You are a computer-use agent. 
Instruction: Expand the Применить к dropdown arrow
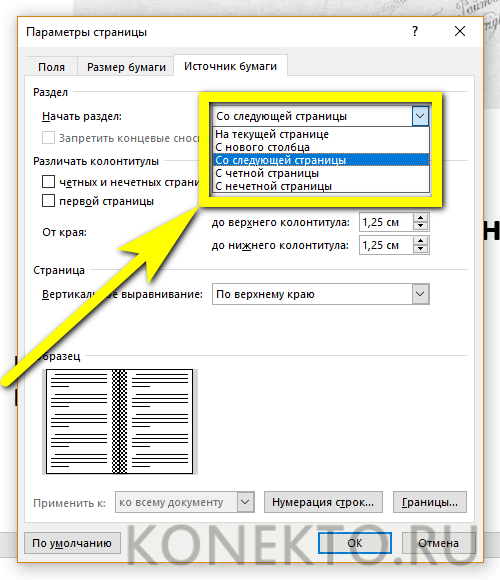point(246,502)
